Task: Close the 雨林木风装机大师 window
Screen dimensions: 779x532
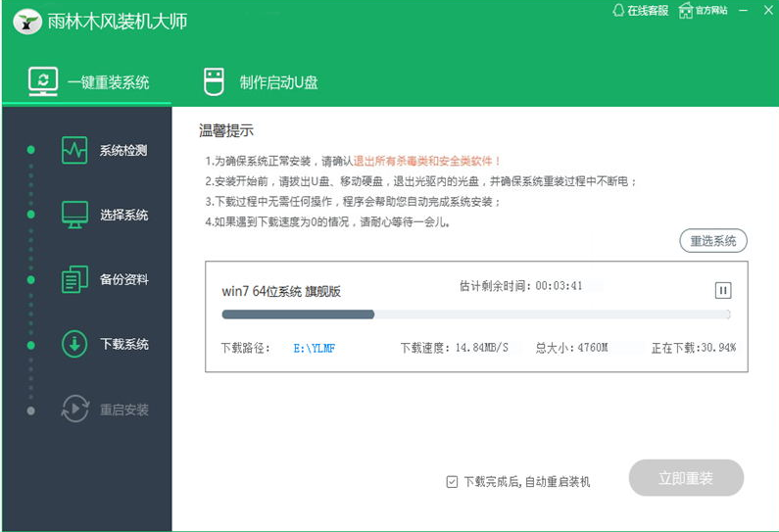Action: click(766, 10)
